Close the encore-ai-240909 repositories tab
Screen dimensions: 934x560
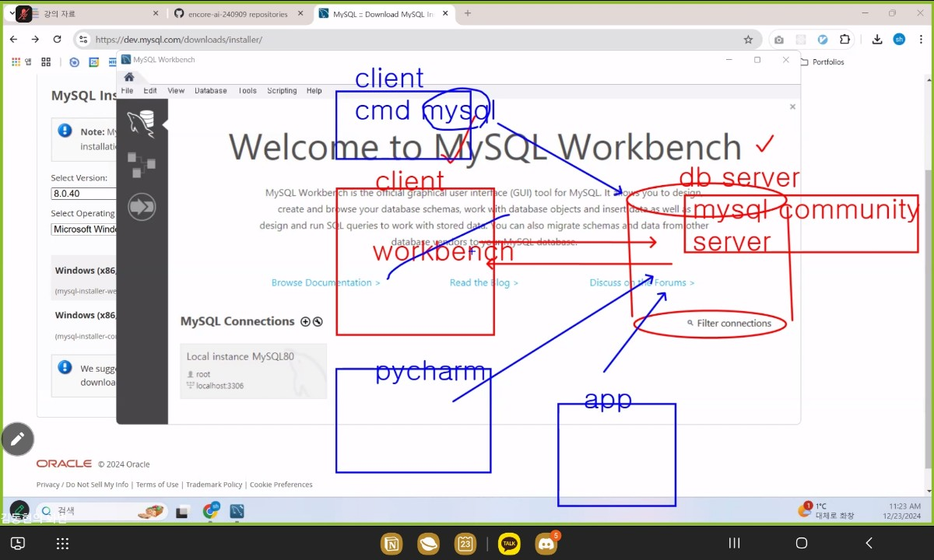coord(301,14)
